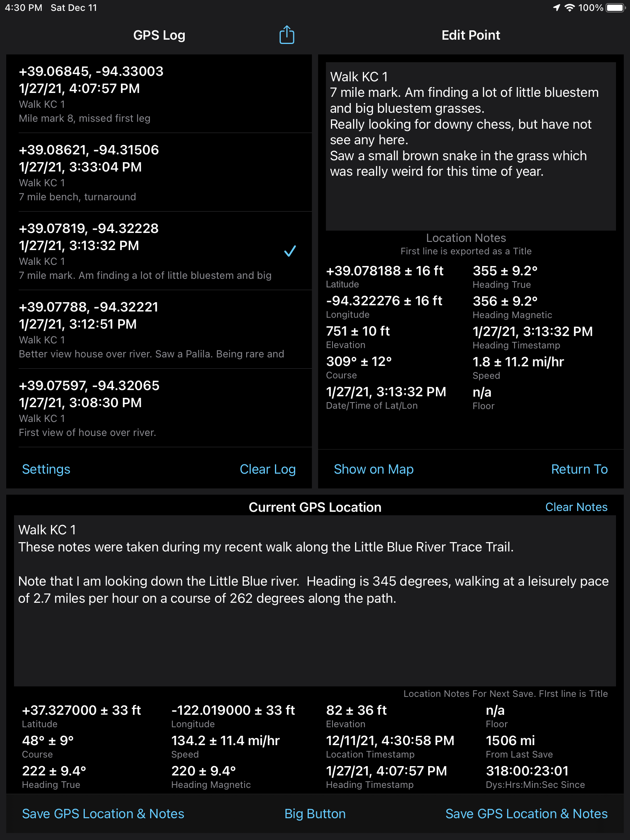Tap the left Save GPS Location & Notes
This screenshot has height=840, width=630.
coord(103,814)
